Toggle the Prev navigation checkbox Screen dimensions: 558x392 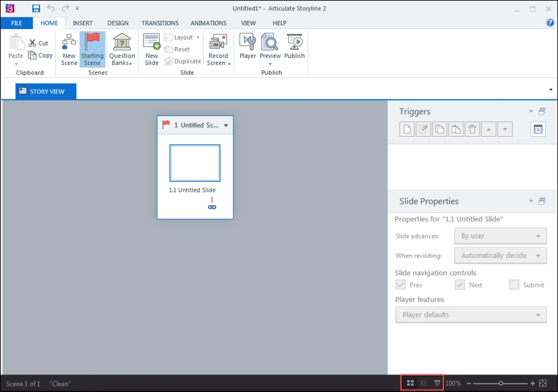(x=401, y=284)
